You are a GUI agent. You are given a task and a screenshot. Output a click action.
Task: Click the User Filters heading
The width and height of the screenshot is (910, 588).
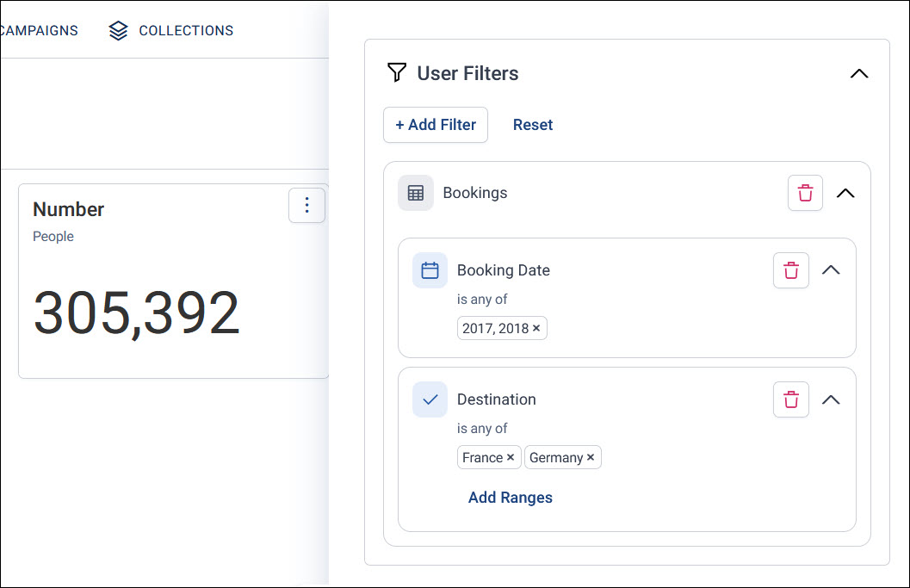[x=467, y=74]
